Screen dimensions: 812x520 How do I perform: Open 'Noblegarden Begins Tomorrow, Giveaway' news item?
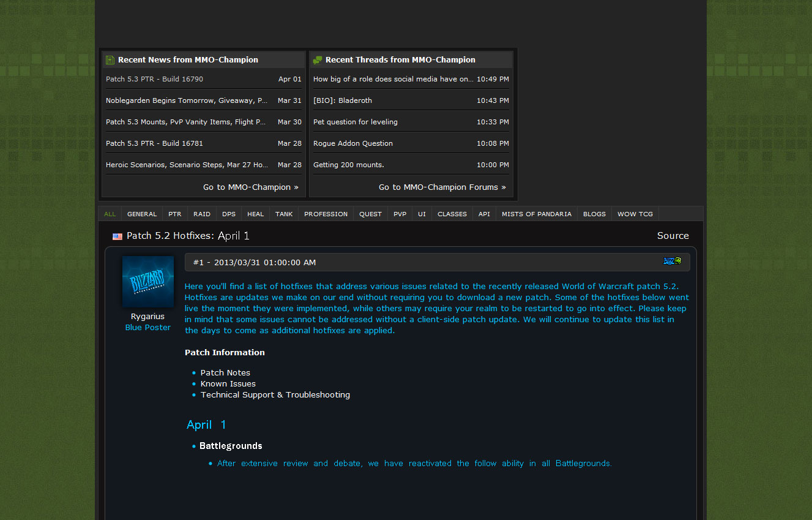187,100
